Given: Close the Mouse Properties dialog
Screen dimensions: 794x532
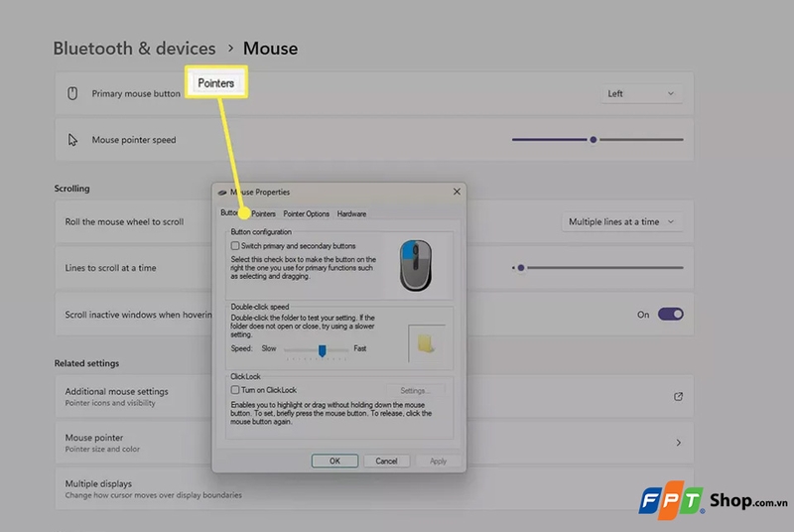Looking at the screenshot, I should (457, 192).
